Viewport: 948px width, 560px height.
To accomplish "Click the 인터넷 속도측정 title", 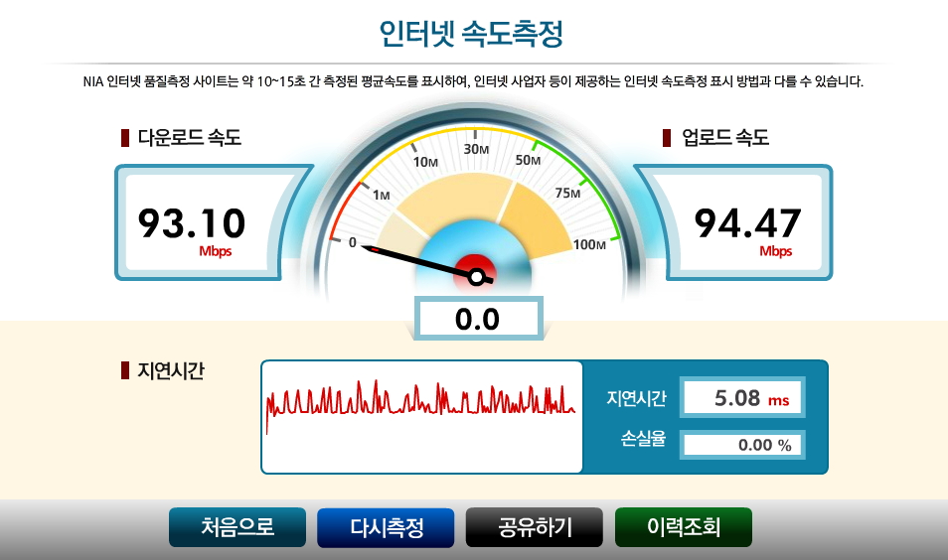I will 472,34.
